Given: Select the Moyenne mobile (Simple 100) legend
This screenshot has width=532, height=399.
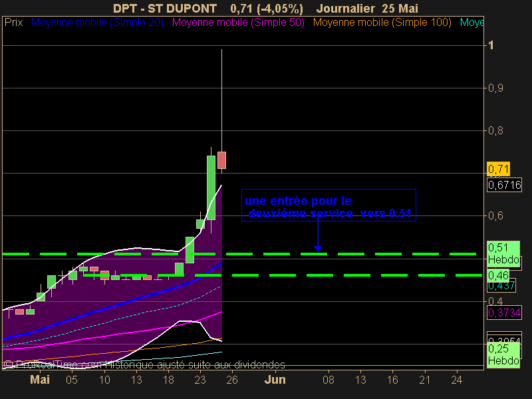Looking at the screenshot, I should 382,23.
